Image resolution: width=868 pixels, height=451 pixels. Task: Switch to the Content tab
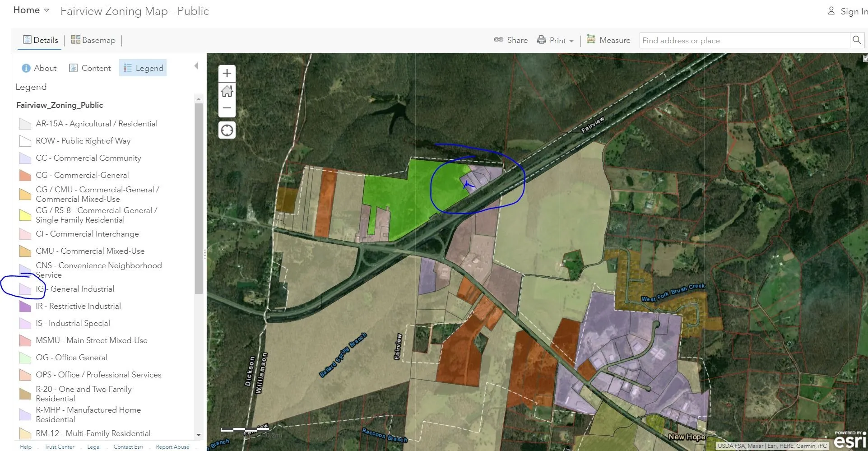click(x=90, y=68)
